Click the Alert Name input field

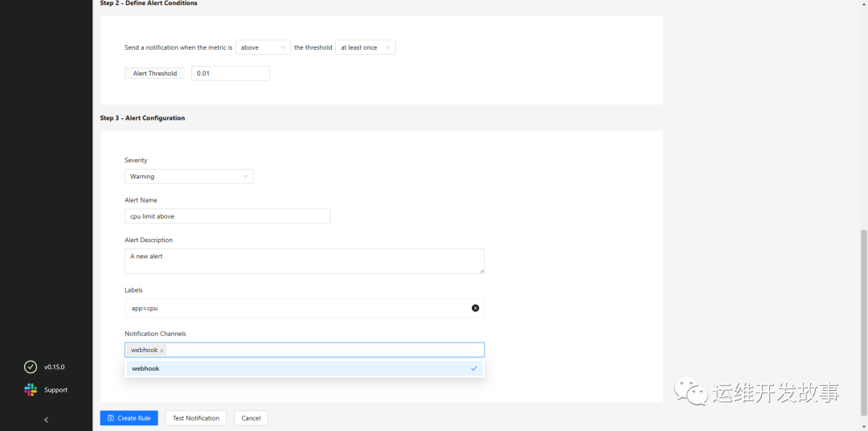click(227, 216)
